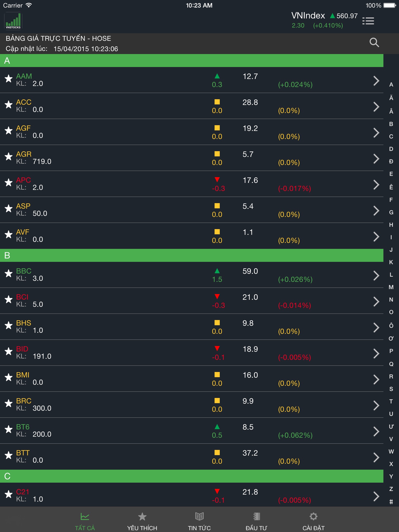This screenshot has width=399, height=532.
Task: Expand details chevron for ACC
Action: click(376, 107)
